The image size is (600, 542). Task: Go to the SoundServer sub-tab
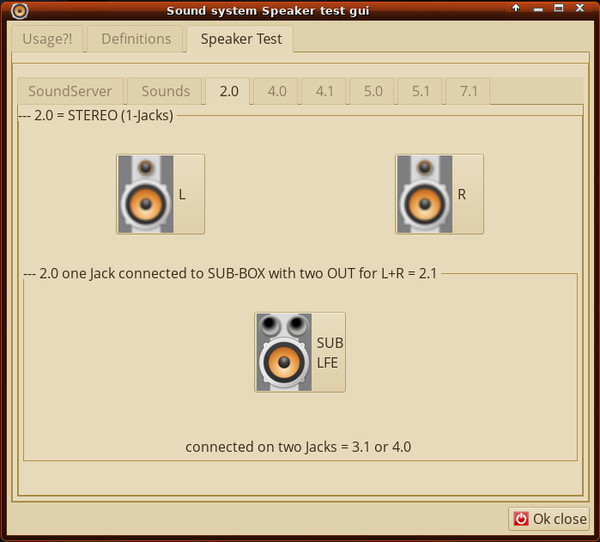coord(70,91)
